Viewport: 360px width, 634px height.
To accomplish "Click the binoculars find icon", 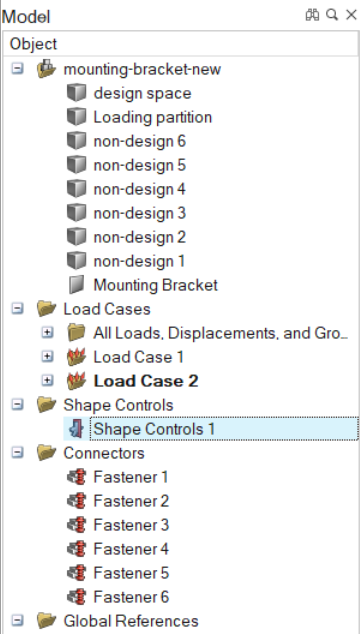I will (x=312, y=15).
